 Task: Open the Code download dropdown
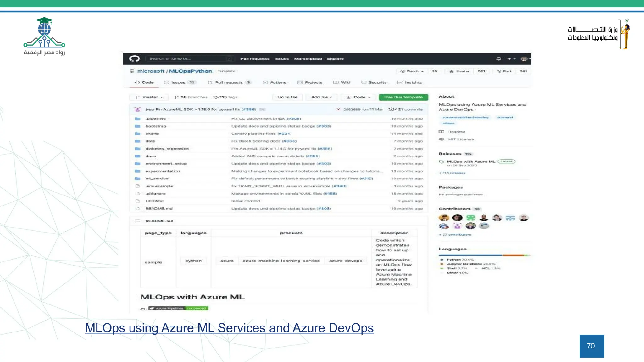click(x=359, y=97)
